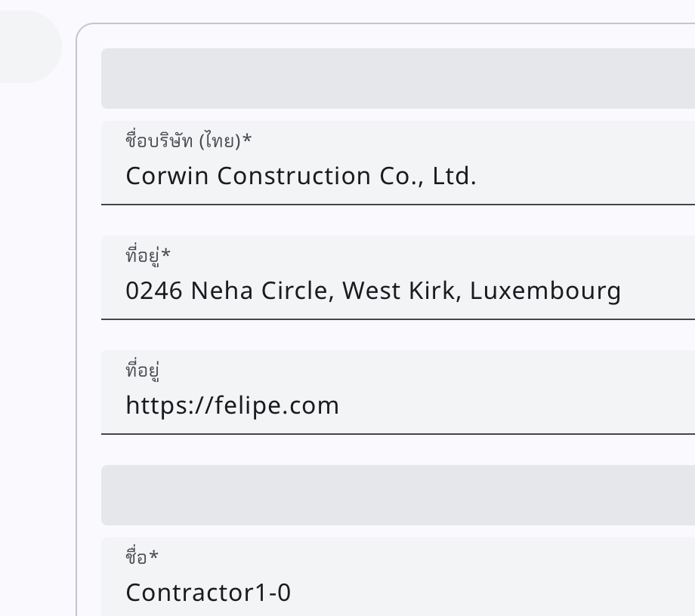Viewport: 695px width, 616px height.
Task: Click the ชื่อบริษัท (ไทย)* field label
Action: click(188, 140)
